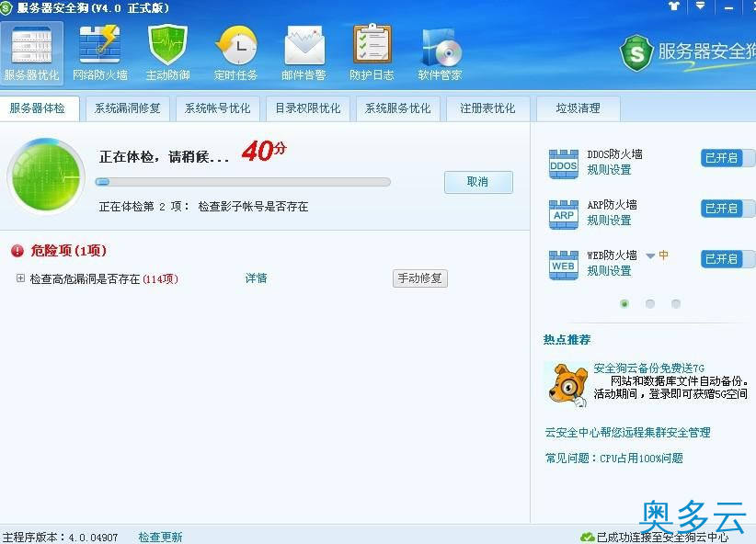Open WEB防火墙 规则设置 link
Viewport: 756px width, 544px height.
pos(609,271)
